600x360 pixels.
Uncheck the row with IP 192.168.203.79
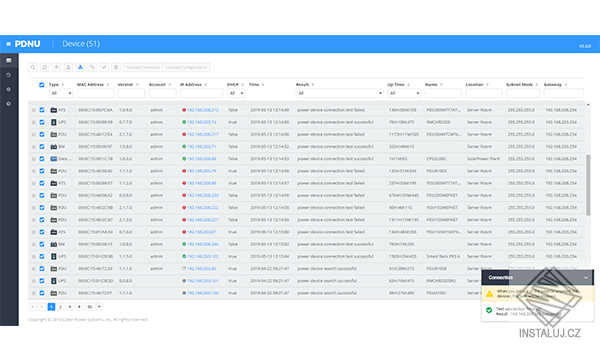coord(42,171)
